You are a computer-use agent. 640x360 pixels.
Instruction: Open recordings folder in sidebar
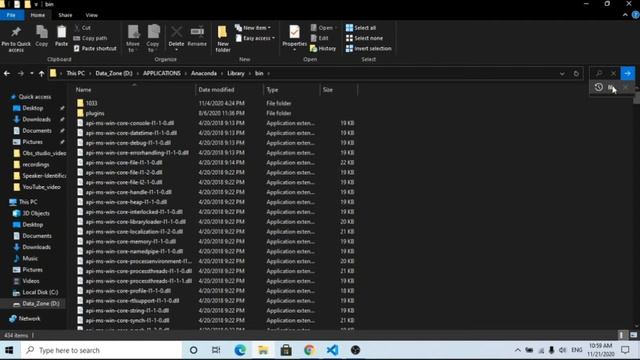point(36,164)
